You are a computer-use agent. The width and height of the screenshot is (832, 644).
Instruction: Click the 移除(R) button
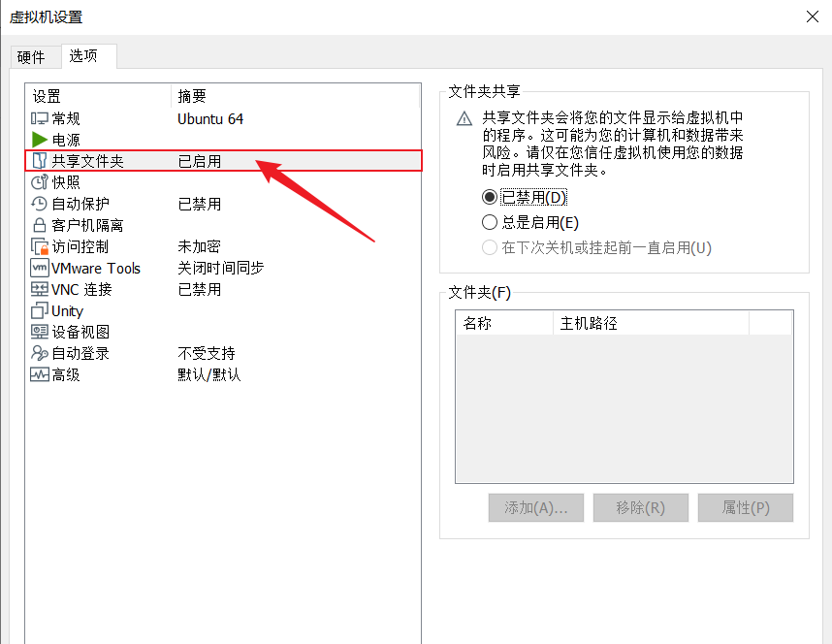(640, 508)
